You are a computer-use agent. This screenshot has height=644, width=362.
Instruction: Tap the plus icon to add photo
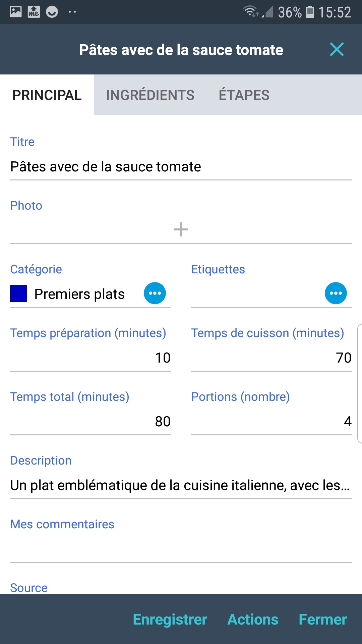tap(181, 229)
